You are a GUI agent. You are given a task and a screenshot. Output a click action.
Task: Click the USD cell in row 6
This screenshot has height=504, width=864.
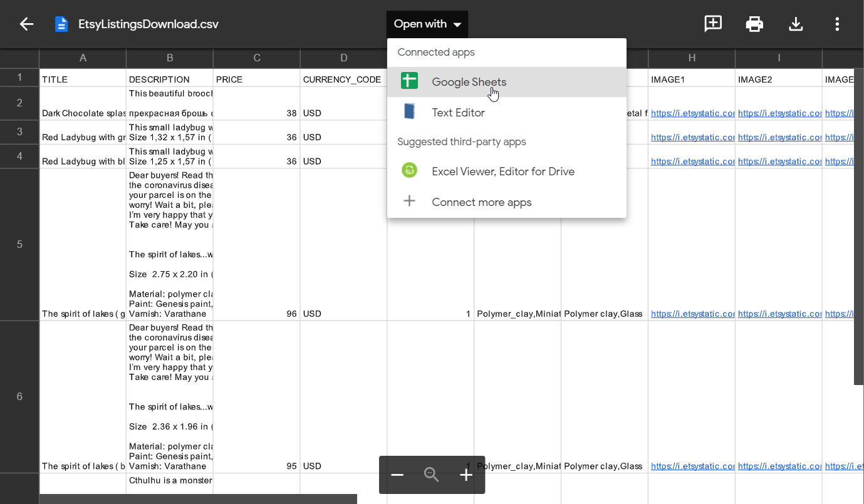pos(344,397)
